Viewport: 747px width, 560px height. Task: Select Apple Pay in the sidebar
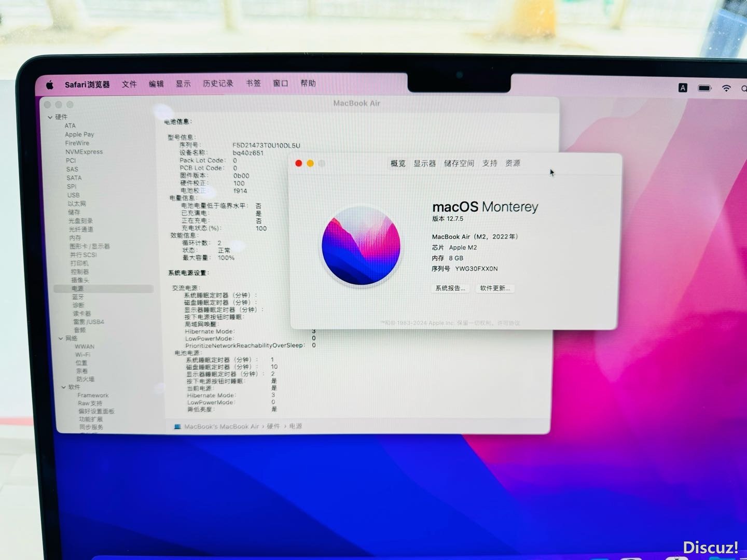tap(79, 134)
